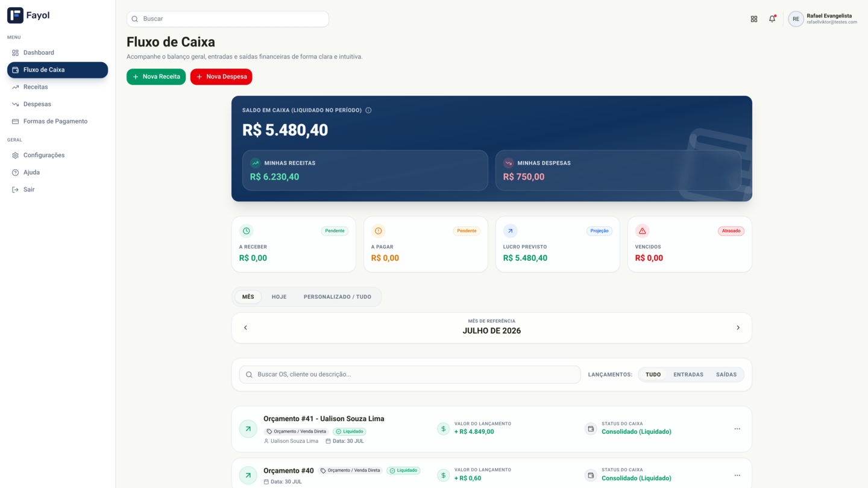Click Ualison Souza Lima client name below title
Viewport: 868px width, 488px height.
click(x=294, y=442)
